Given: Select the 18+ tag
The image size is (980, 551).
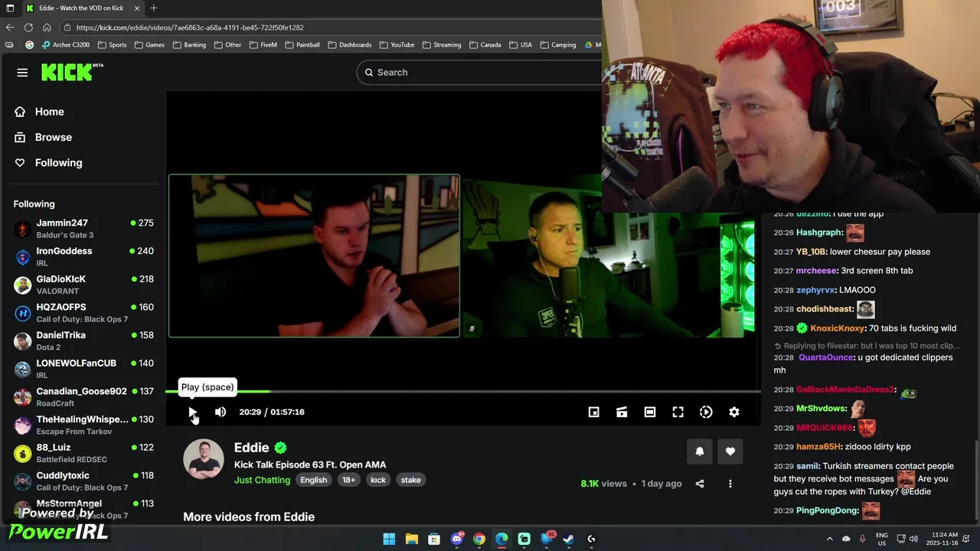Looking at the screenshot, I should point(348,480).
